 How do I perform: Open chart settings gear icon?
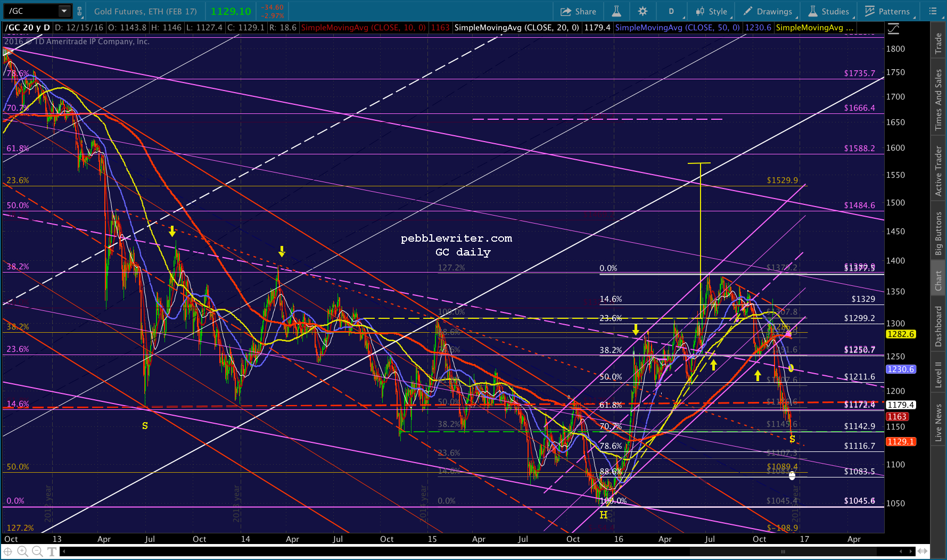tap(643, 11)
